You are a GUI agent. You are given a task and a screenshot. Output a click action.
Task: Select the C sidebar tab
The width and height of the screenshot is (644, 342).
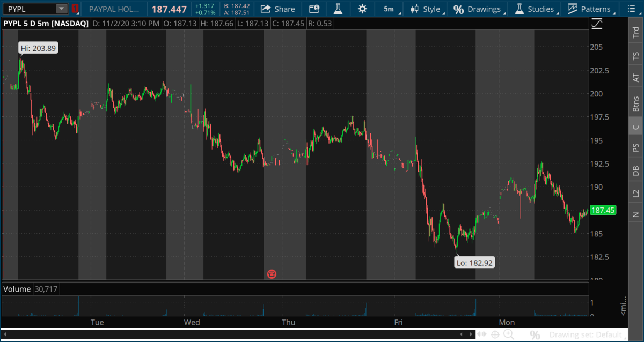(x=636, y=127)
